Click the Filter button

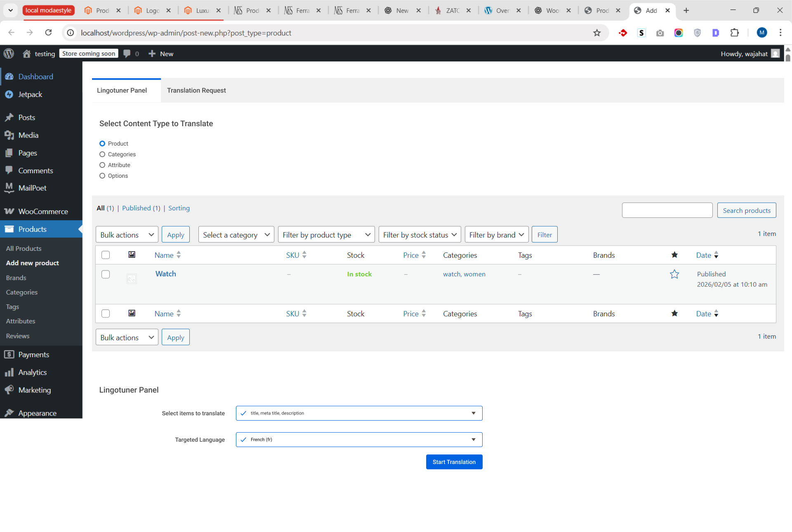click(544, 235)
